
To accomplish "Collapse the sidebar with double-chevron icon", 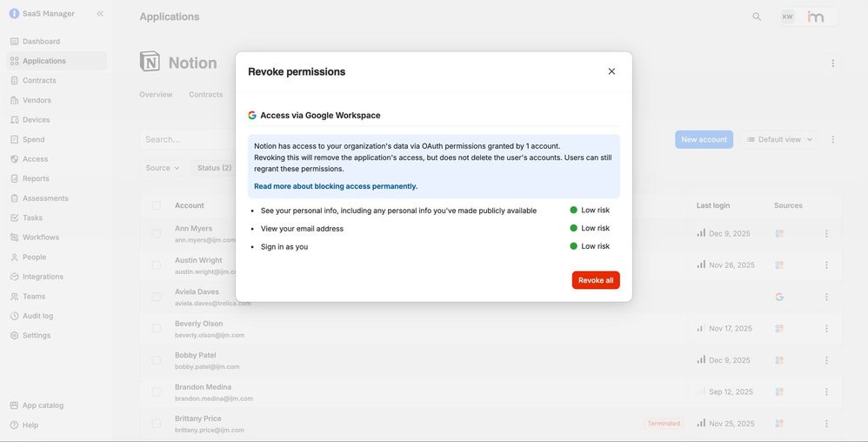I will pos(100,14).
